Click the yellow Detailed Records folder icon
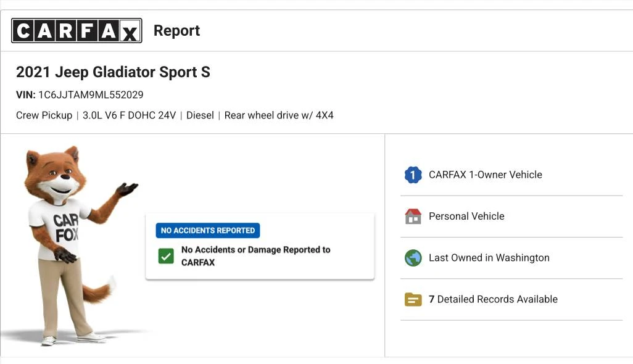The height and width of the screenshot is (364, 633). [x=413, y=299]
